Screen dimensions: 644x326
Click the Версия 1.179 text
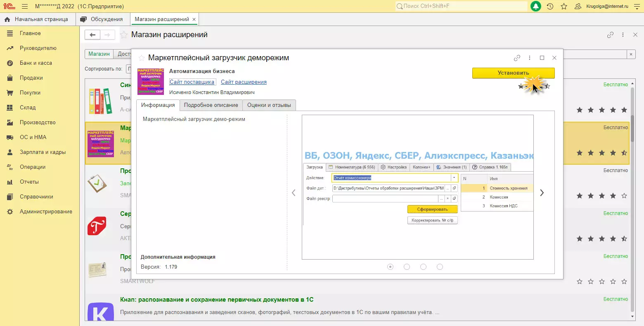point(159,267)
